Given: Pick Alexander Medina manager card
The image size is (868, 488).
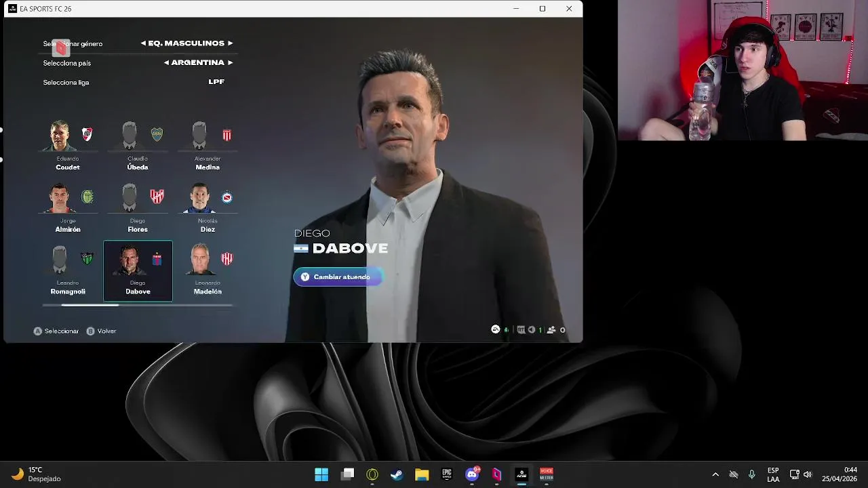Looking at the screenshot, I should pyautogui.click(x=208, y=146).
